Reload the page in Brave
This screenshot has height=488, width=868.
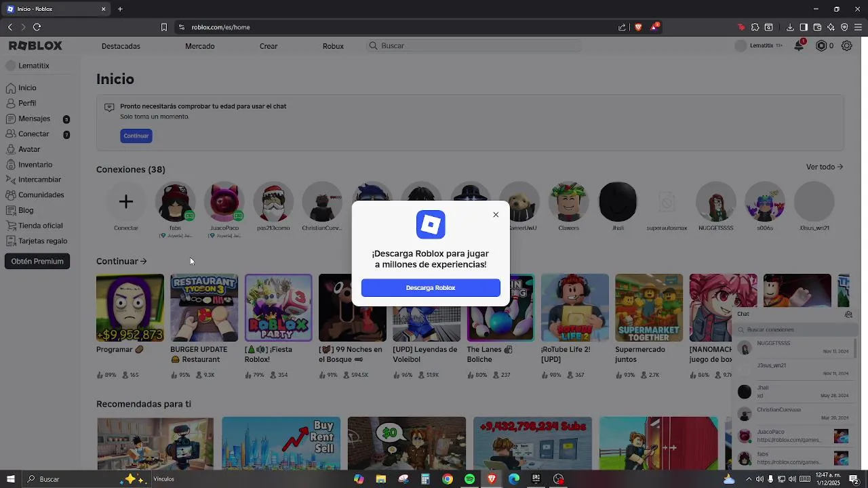[x=37, y=27]
